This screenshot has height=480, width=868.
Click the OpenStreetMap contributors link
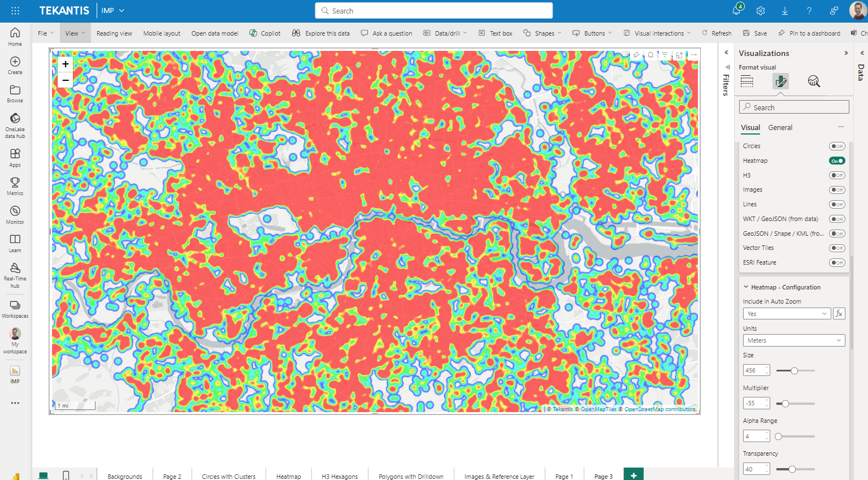click(659, 409)
